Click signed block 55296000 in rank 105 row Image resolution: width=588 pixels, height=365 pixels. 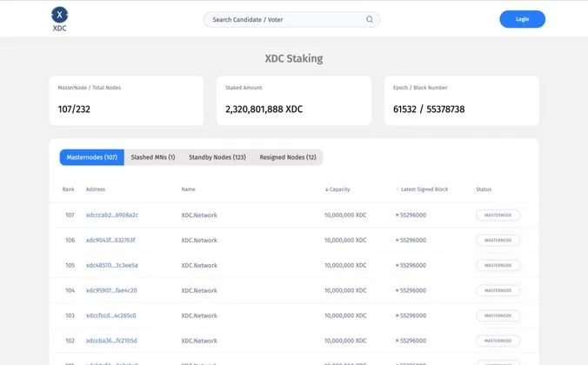point(413,265)
